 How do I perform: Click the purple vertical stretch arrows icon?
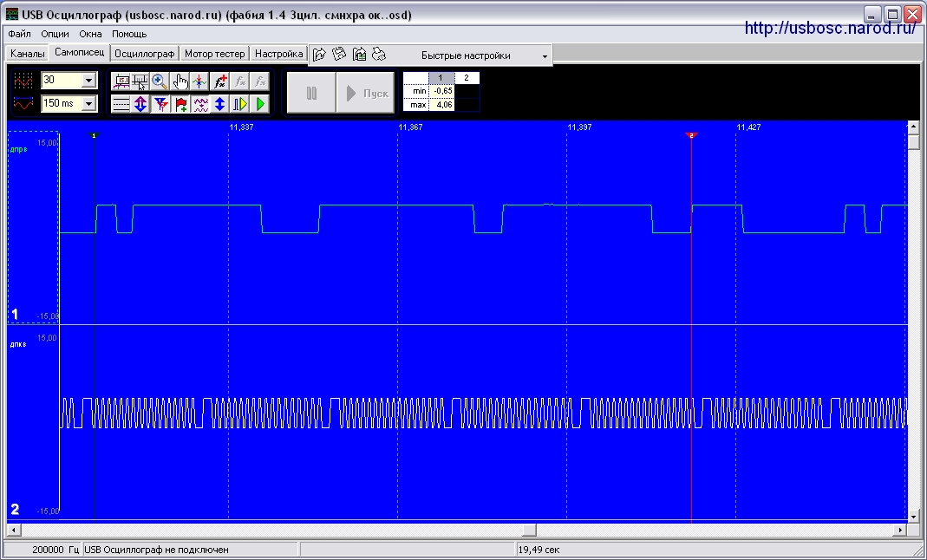coord(140,104)
